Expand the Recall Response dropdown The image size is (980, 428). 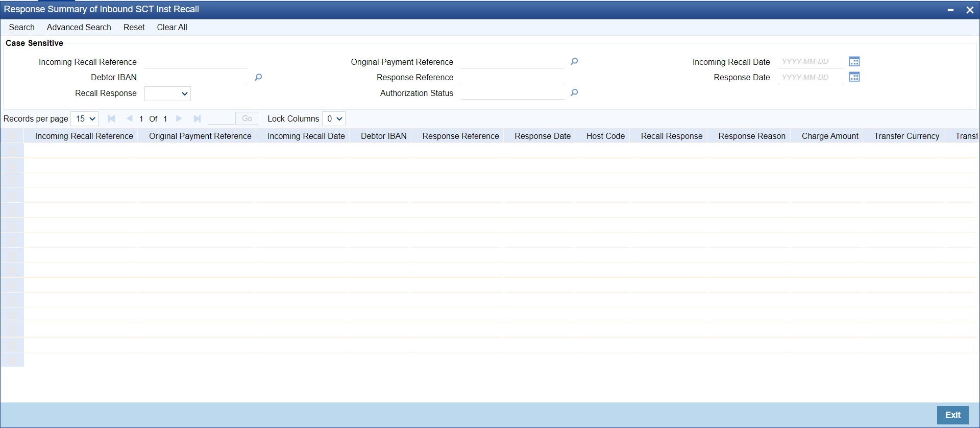click(x=167, y=93)
